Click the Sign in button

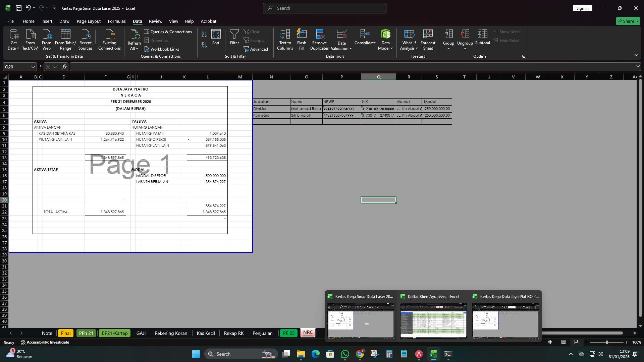(x=582, y=8)
